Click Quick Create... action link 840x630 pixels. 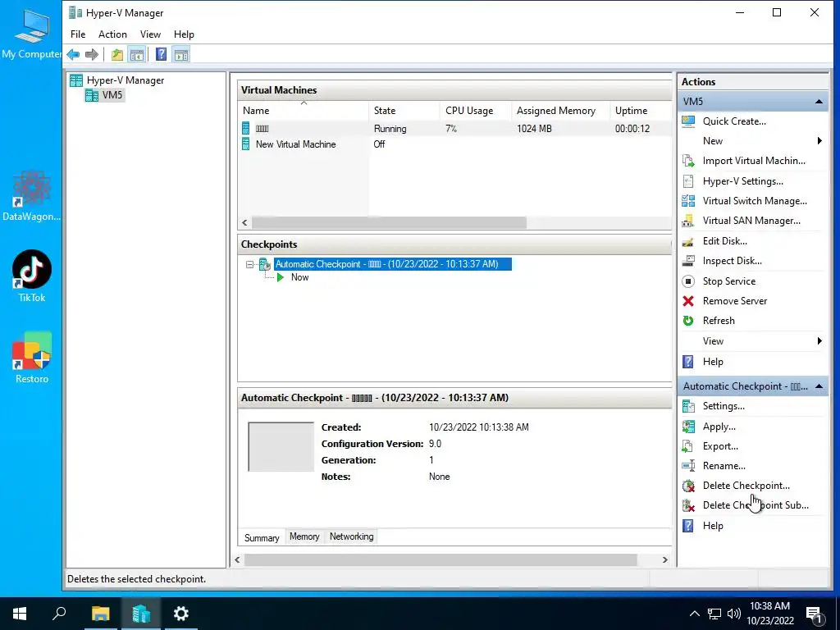(x=734, y=121)
